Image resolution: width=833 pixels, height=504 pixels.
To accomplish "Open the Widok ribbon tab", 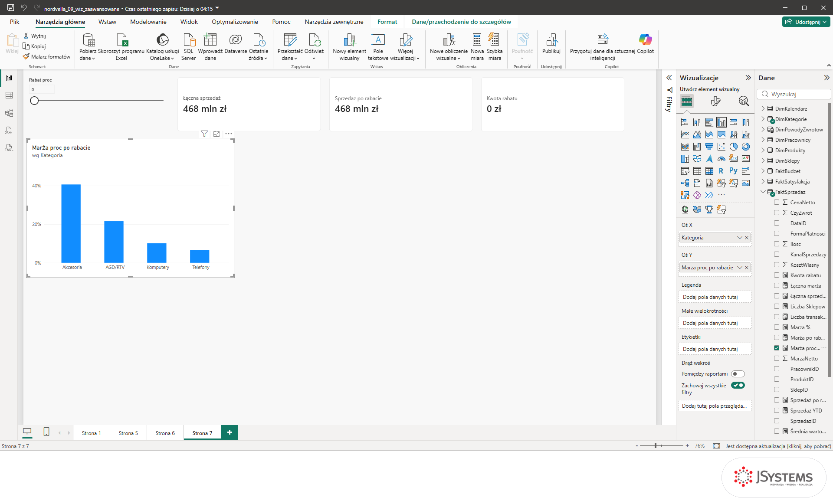I will [x=189, y=22].
